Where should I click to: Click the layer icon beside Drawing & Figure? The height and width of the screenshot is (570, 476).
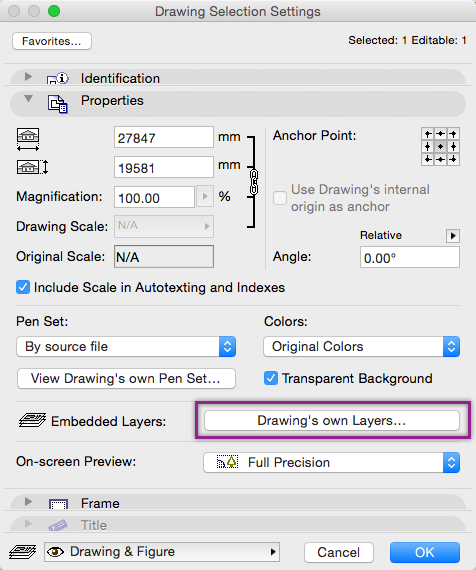(x=23, y=552)
